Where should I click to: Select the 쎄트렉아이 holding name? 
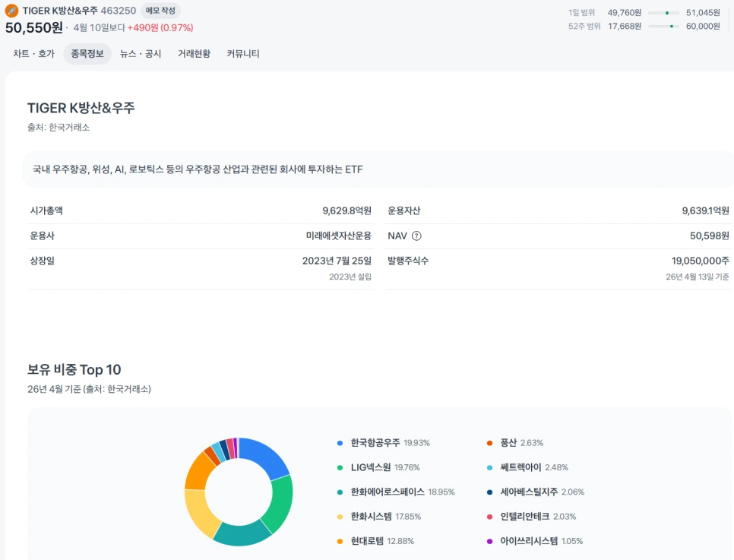[520, 467]
